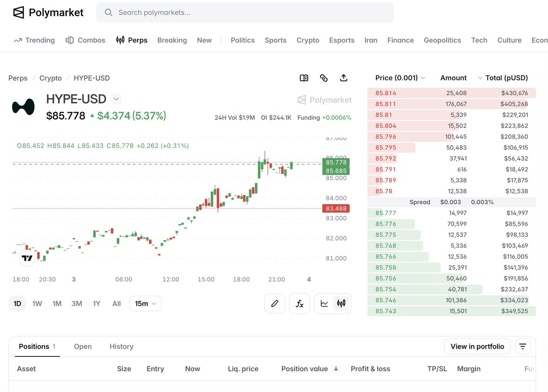The height and width of the screenshot is (392, 548).
Task: Select the 3M time range
Action: click(x=77, y=303)
